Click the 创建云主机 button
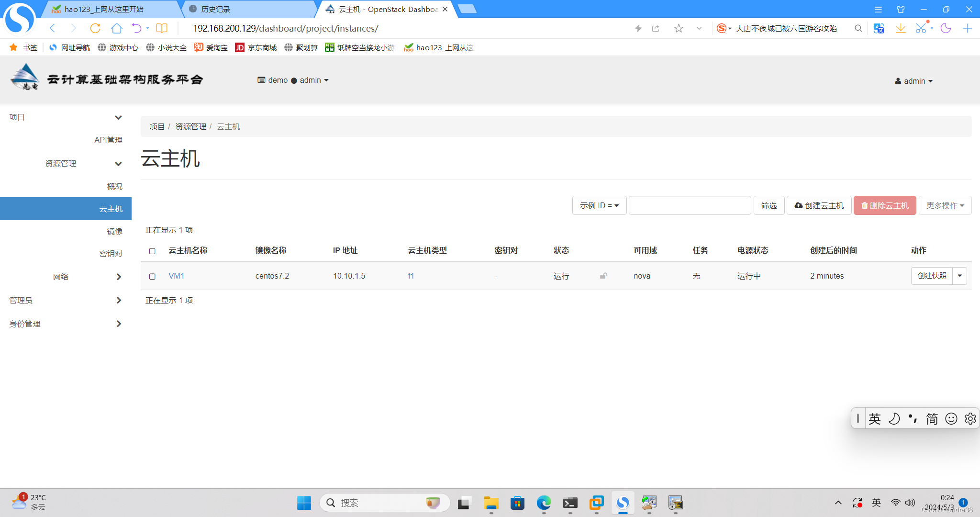Image resolution: width=980 pixels, height=517 pixels. [819, 205]
